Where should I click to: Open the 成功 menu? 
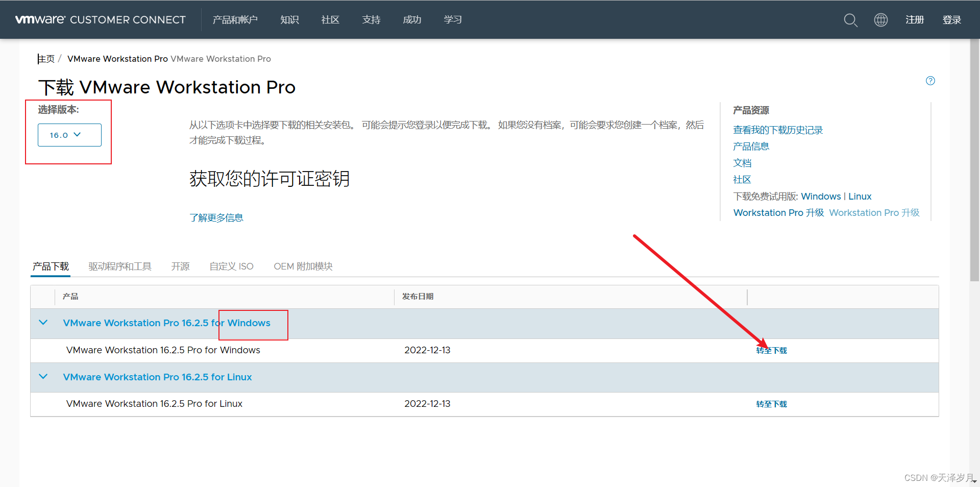[412, 20]
